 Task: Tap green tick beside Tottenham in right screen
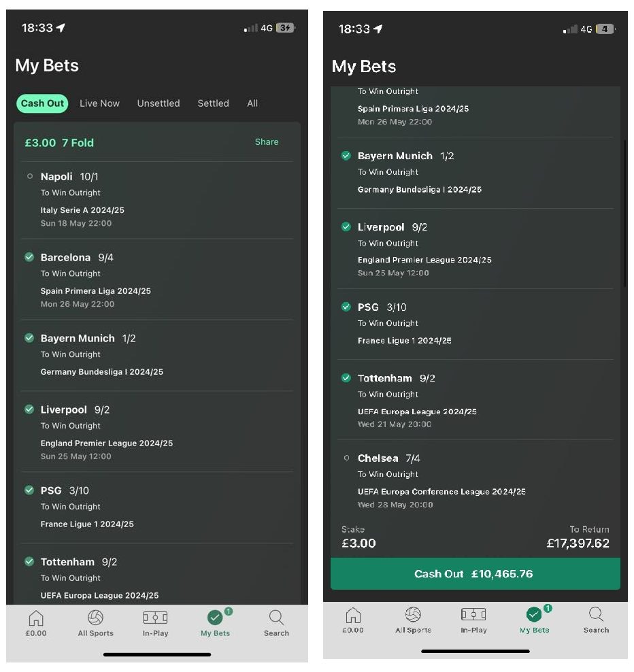pyautogui.click(x=346, y=378)
